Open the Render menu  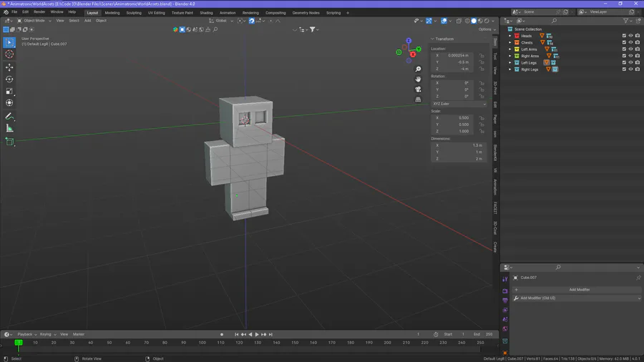coord(39,12)
